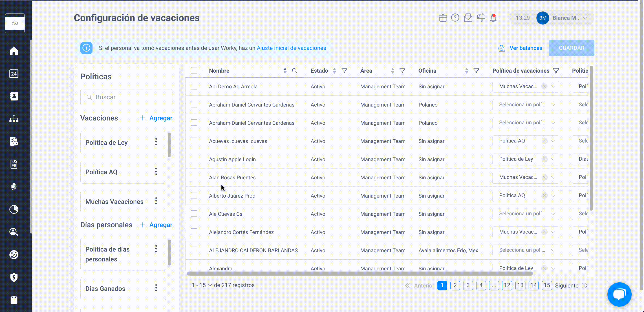Select checkbox for Agustin Apple Login
Viewport: 644px width, 312px height.
coord(194,159)
